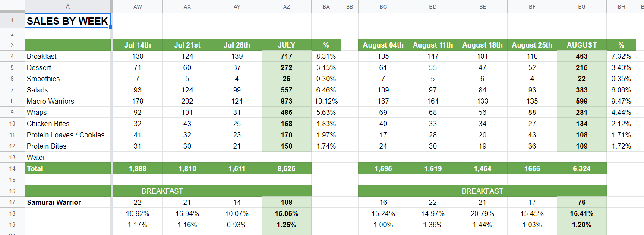
Task: Click the 6,324 August total cell
Action: point(581,168)
